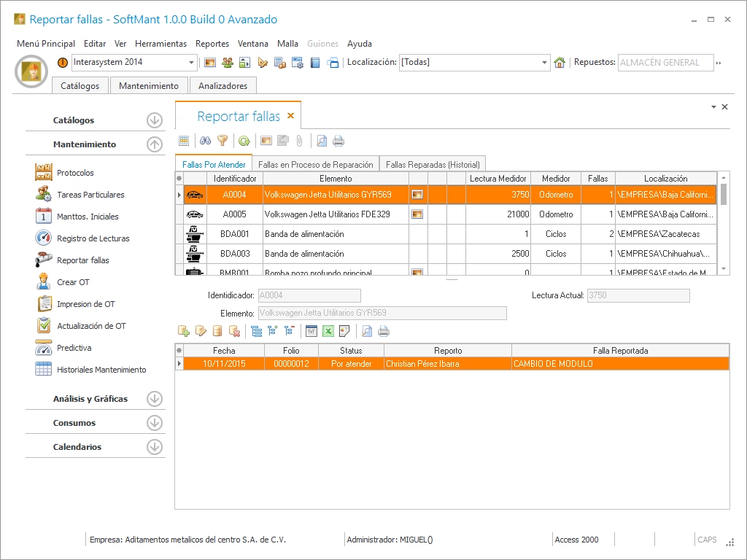Screen dimensions: 747x560
Task: Open Crear OT from the sidebar
Action: pyautogui.click(x=73, y=282)
